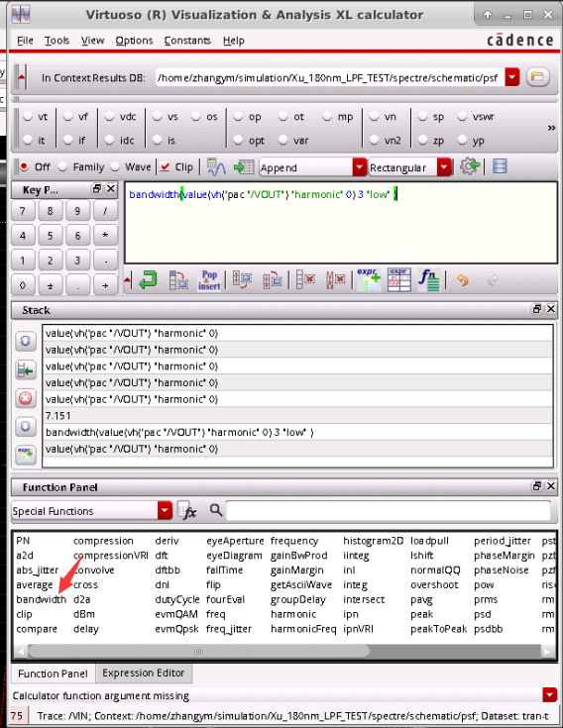Click the plot waveform icon
The image size is (563, 728).
pyautogui.click(x=216, y=167)
